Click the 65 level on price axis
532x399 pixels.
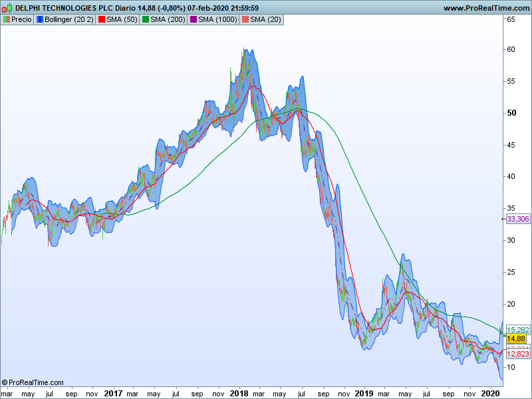pos(511,20)
